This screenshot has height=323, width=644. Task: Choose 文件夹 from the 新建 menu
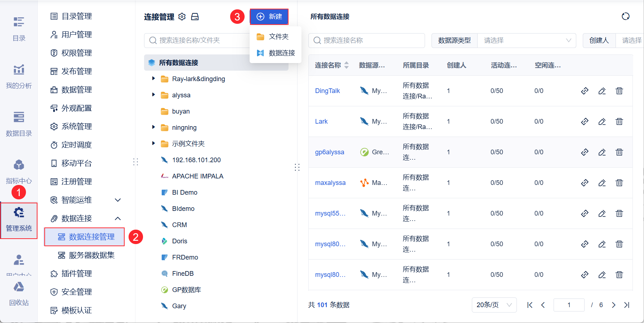276,37
